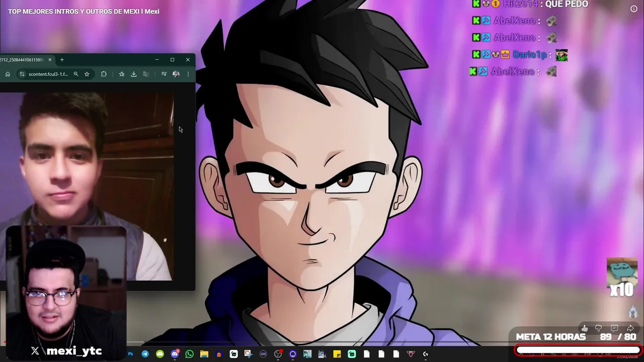Select the browser tab titled 2712_2508444

(23, 60)
